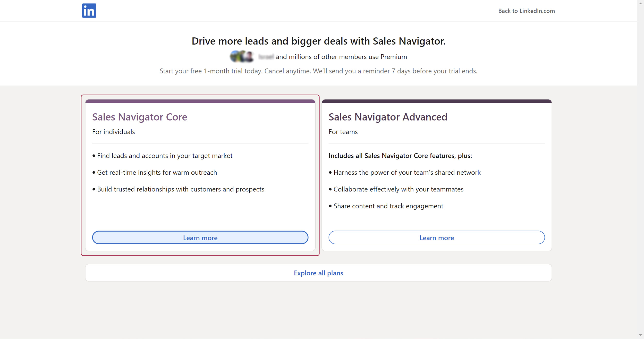The image size is (644, 339).
Task: Click 'Includes all Sales Navigator Core features, plus:'
Action: click(400, 156)
